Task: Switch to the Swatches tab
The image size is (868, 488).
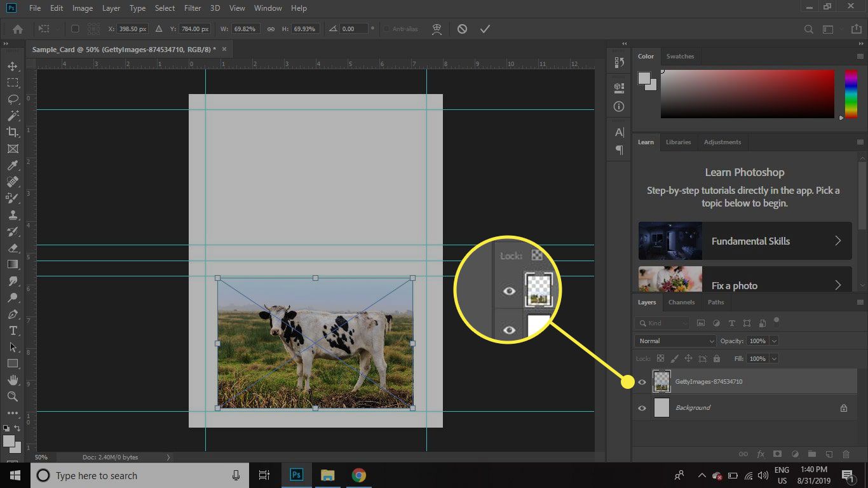Action: [680, 57]
